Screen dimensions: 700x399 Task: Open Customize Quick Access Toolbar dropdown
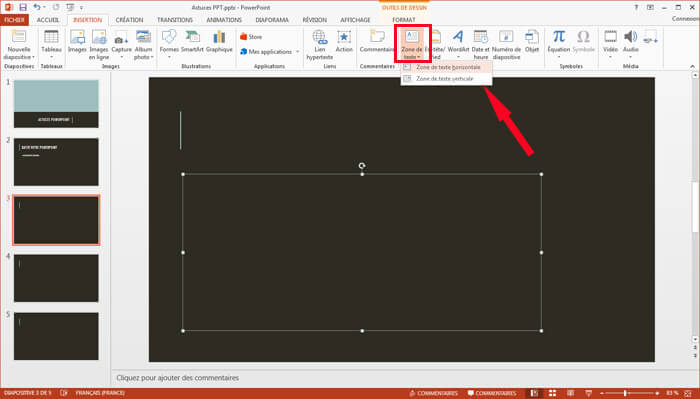point(81,8)
